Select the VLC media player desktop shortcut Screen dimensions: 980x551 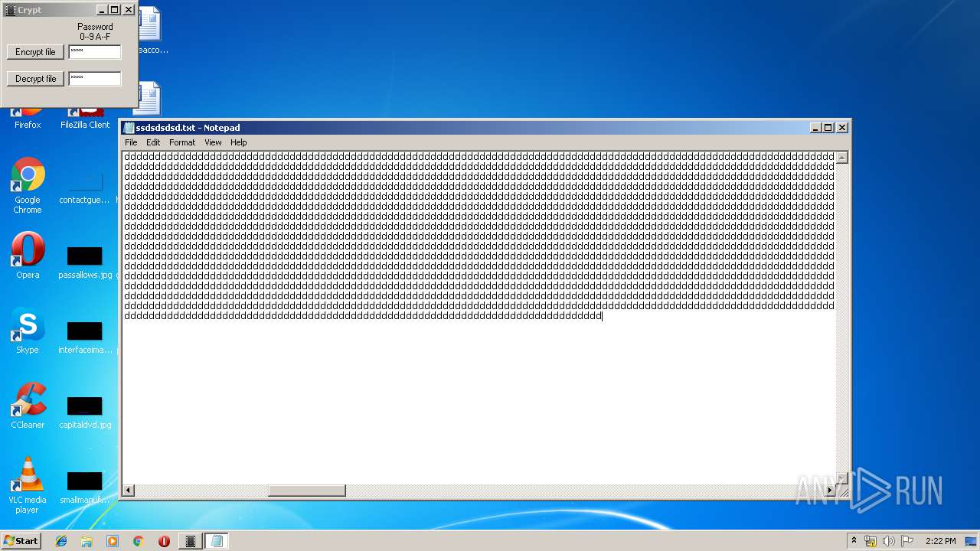point(28,485)
